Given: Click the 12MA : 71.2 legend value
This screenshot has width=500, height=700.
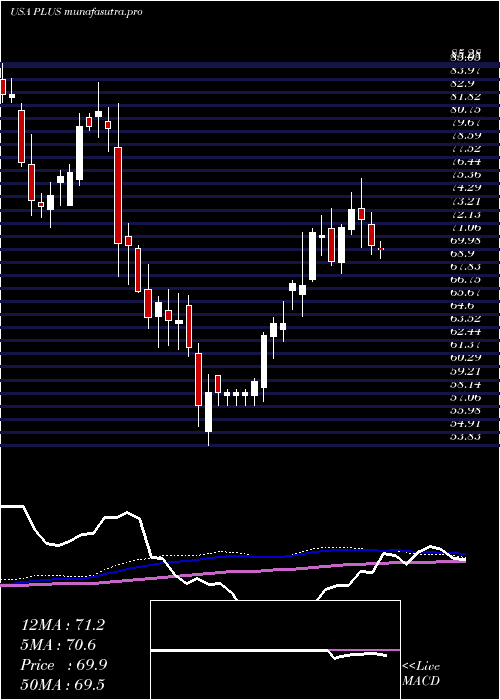Looking at the screenshot, I should [x=62, y=625].
